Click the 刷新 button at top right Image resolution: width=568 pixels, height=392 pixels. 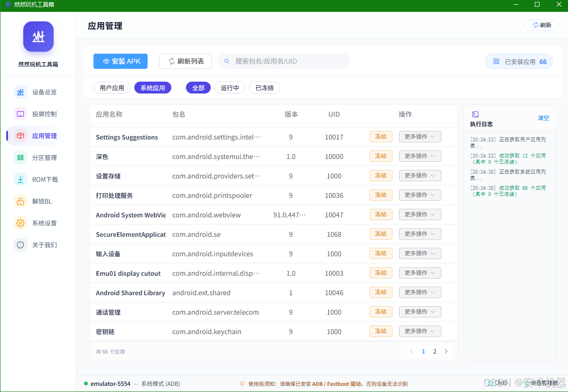coord(541,25)
